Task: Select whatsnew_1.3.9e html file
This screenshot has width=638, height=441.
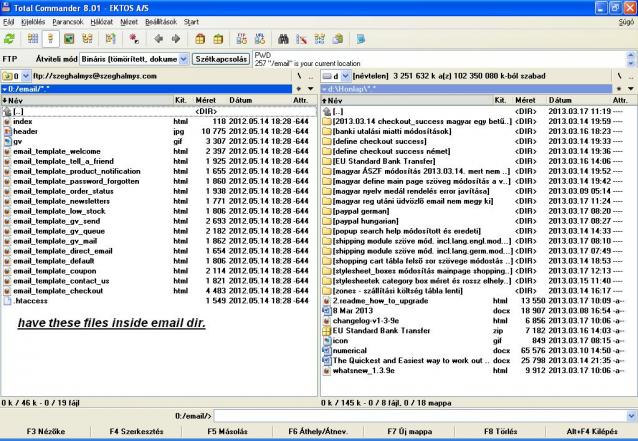Action: (478, 371)
